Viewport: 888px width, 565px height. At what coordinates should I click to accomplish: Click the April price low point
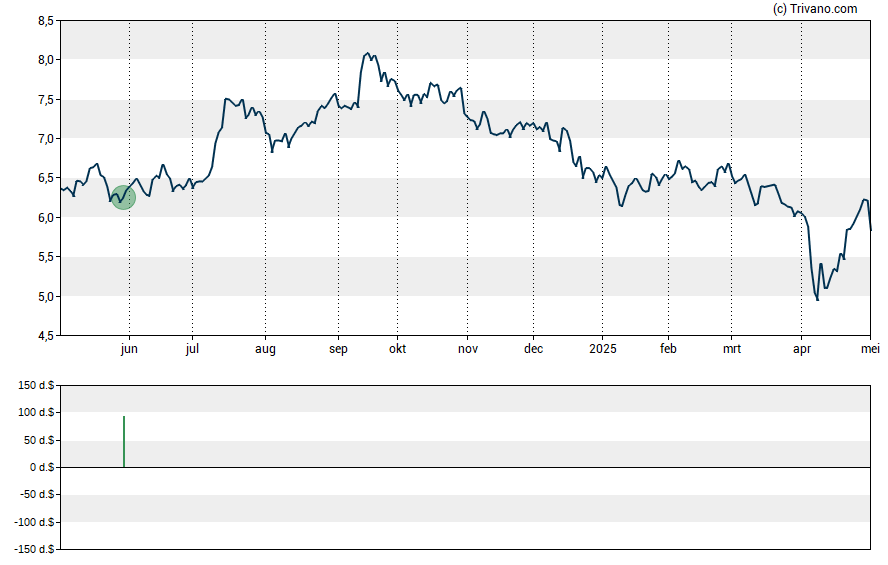[x=817, y=299]
